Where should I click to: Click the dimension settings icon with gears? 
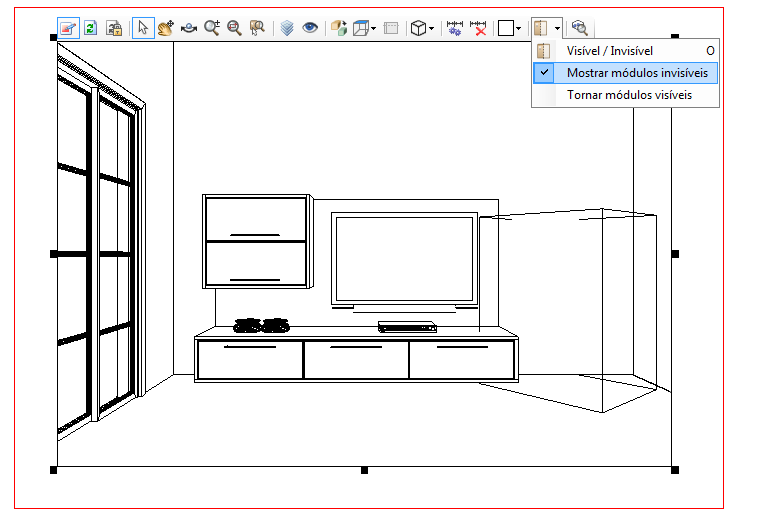pos(455,28)
